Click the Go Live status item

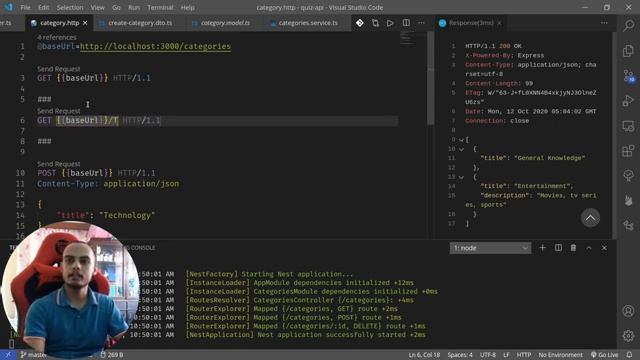604,355
